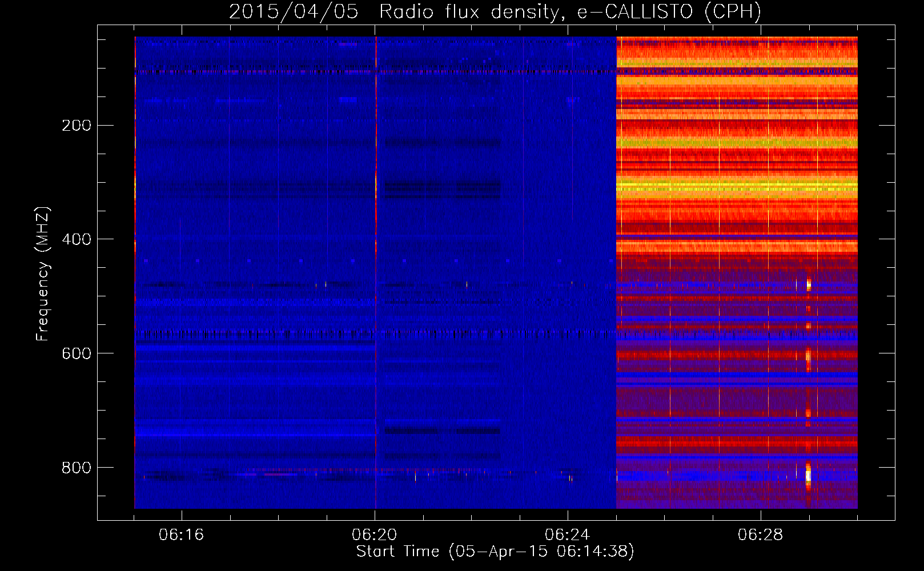The height and width of the screenshot is (571, 924).
Task: Click the 200 frequency tick label
Action: 77,125
